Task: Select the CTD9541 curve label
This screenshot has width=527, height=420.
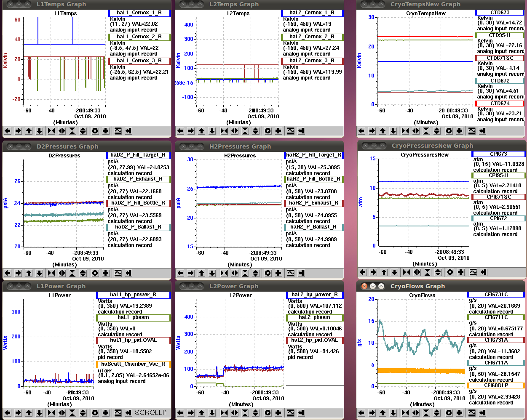Action: (x=500, y=35)
